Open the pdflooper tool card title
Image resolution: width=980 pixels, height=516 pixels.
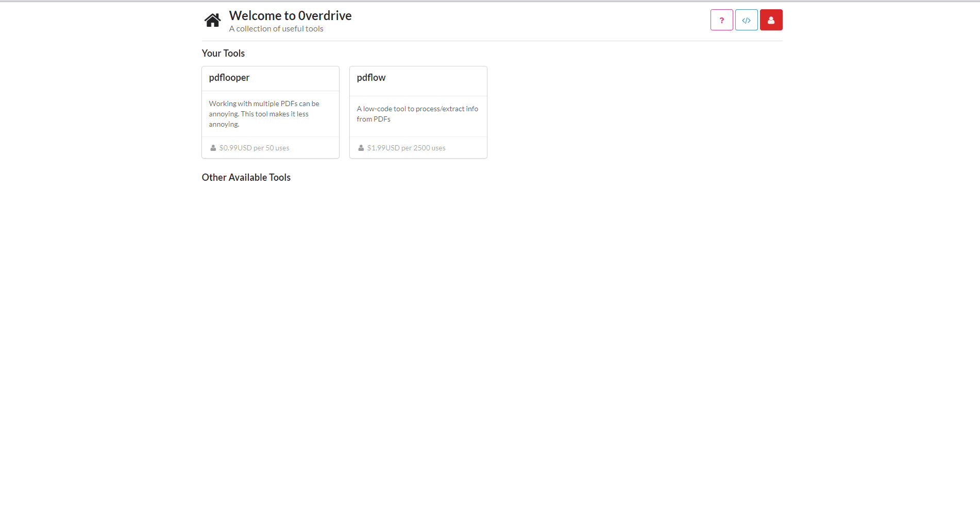[x=229, y=78]
